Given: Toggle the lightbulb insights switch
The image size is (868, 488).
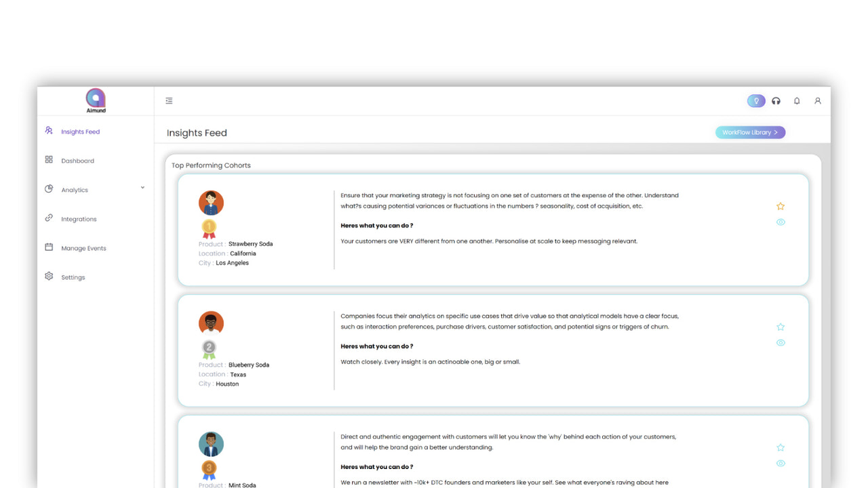Looking at the screenshot, I should [x=755, y=100].
